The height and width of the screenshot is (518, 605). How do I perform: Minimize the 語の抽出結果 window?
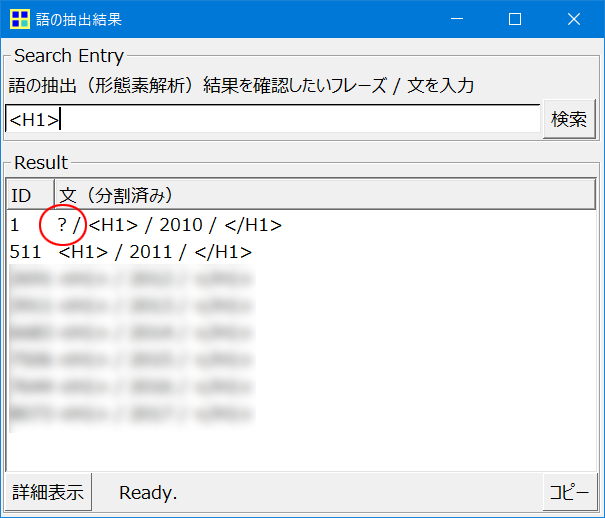click(x=457, y=19)
